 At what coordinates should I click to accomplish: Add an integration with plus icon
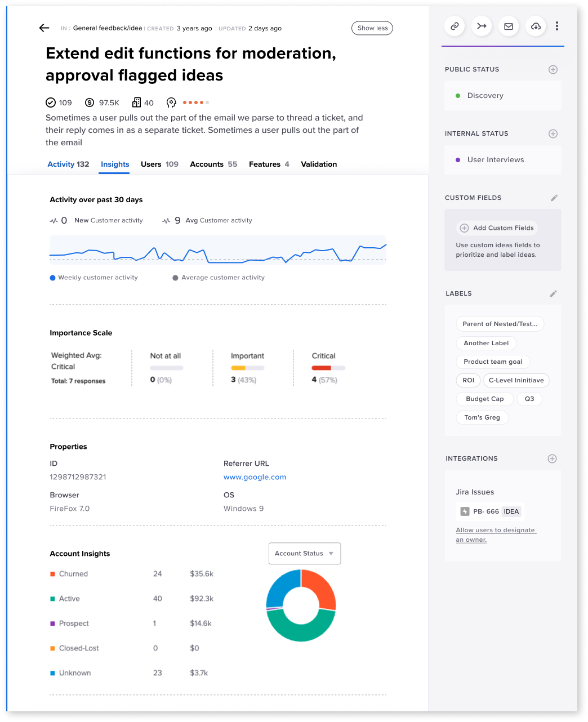[x=553, y=458]
